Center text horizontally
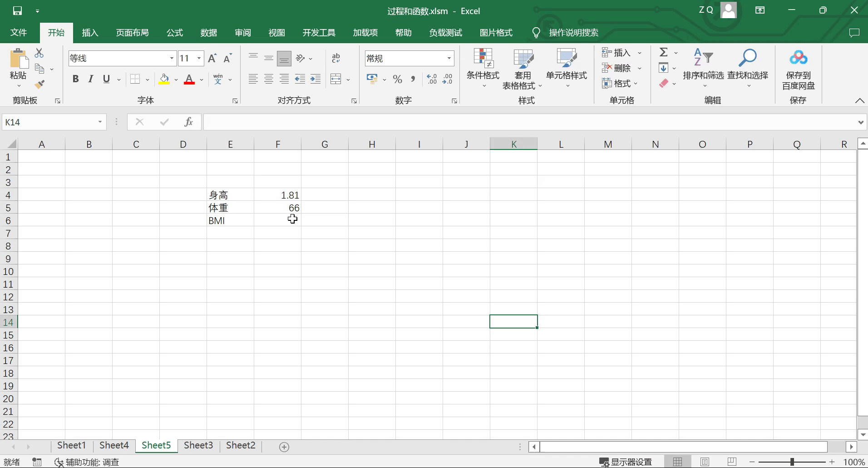This screenshot has width=868, height=468. (269, 79)
